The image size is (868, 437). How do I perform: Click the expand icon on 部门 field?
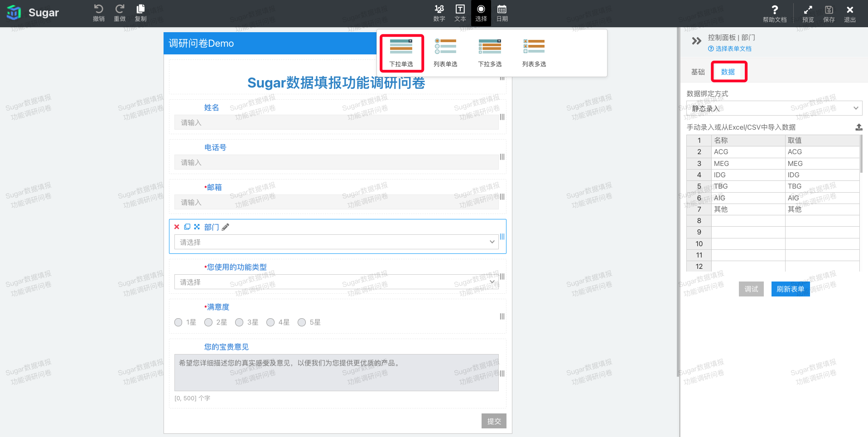pyautogui.click(x=197, y=227)
